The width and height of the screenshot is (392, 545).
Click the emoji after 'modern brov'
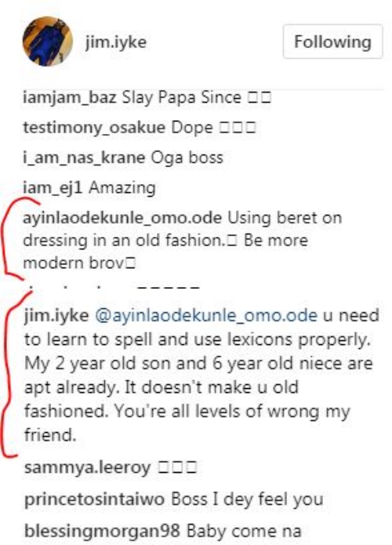(131, 263)
